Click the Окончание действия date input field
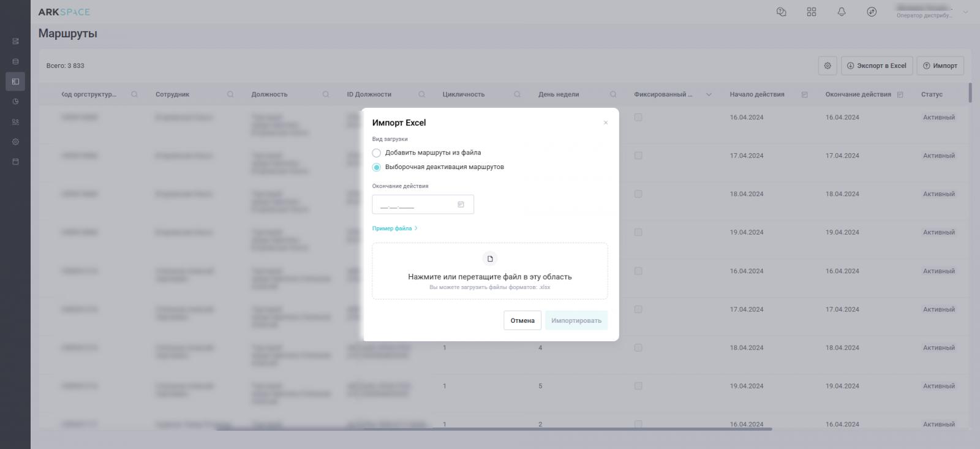 [x=415, y=205]
